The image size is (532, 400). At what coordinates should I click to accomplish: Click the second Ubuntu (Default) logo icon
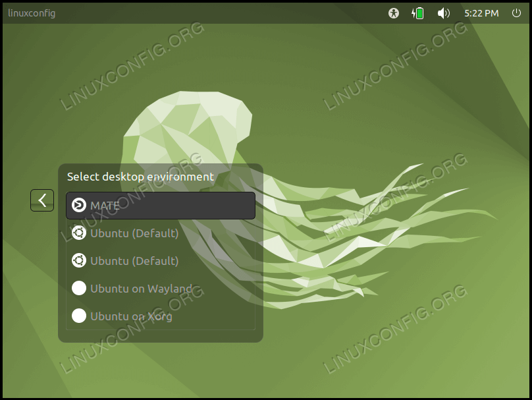79,261
